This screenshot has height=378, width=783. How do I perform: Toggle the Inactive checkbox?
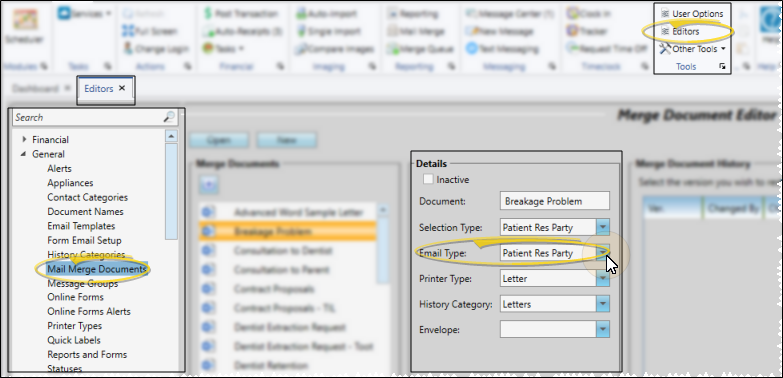click(428, 179)
